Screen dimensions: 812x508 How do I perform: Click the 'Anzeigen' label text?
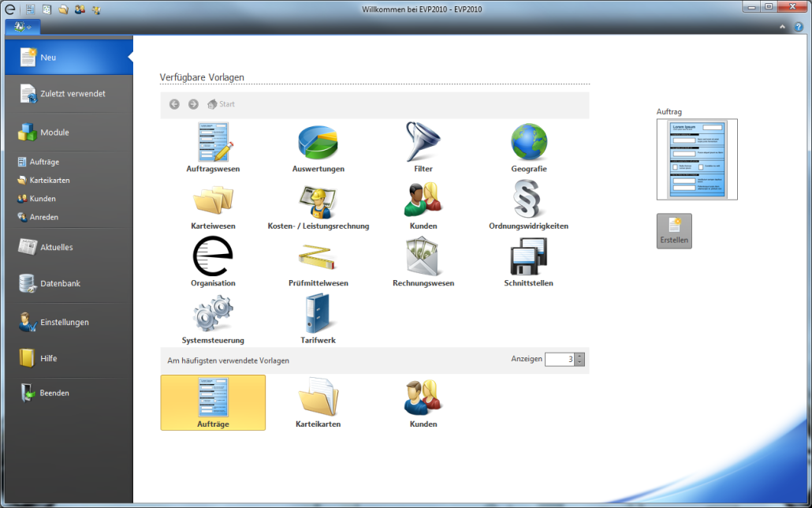tap(527, 359)
